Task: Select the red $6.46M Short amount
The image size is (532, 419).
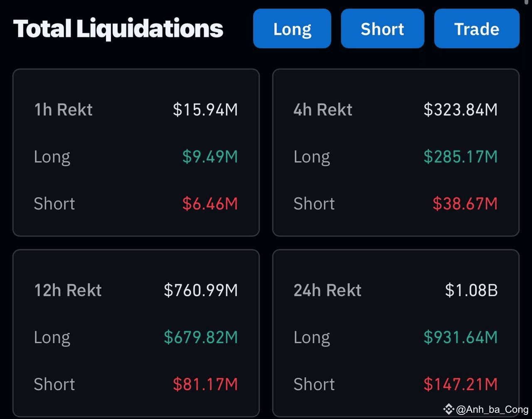Action: [212, 204]
